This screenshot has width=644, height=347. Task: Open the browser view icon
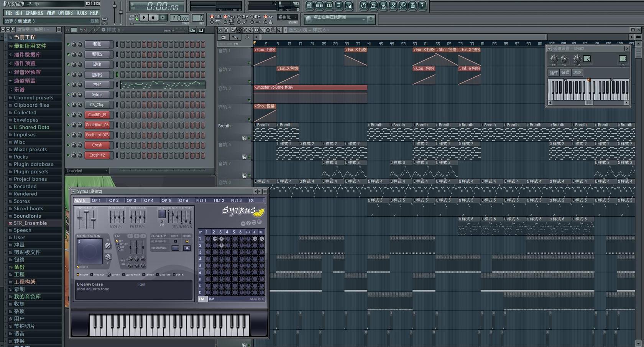click(x=338, y=5)
